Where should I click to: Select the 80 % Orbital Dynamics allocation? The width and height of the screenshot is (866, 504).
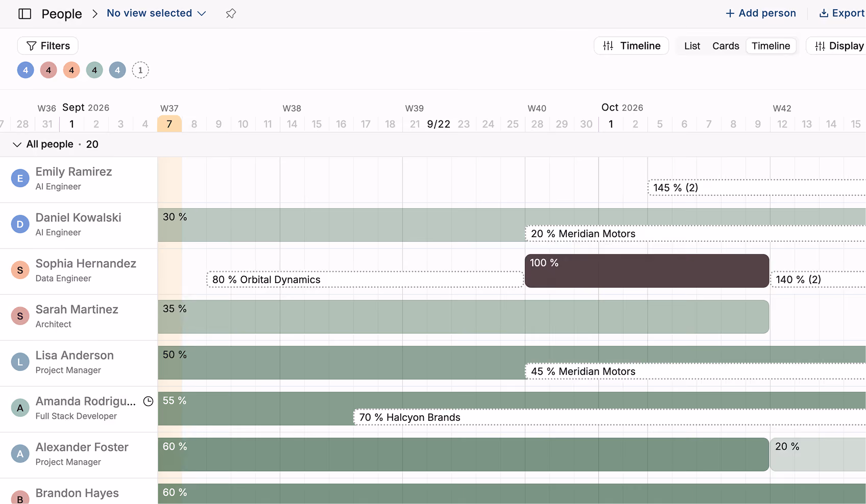(365, 280)
